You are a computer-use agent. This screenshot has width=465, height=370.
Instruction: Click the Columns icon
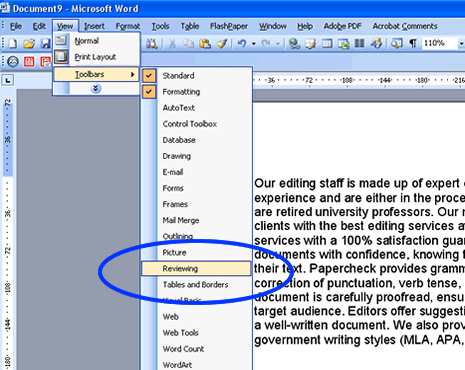359,43
